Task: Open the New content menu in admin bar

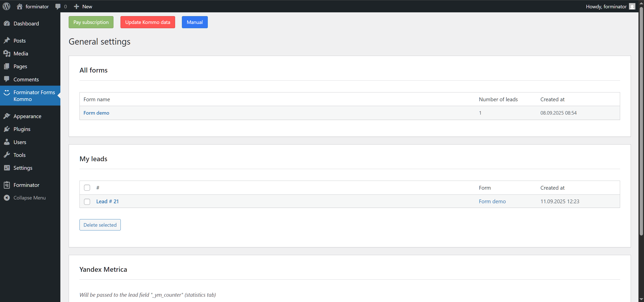Action: [x=83, y=6]
